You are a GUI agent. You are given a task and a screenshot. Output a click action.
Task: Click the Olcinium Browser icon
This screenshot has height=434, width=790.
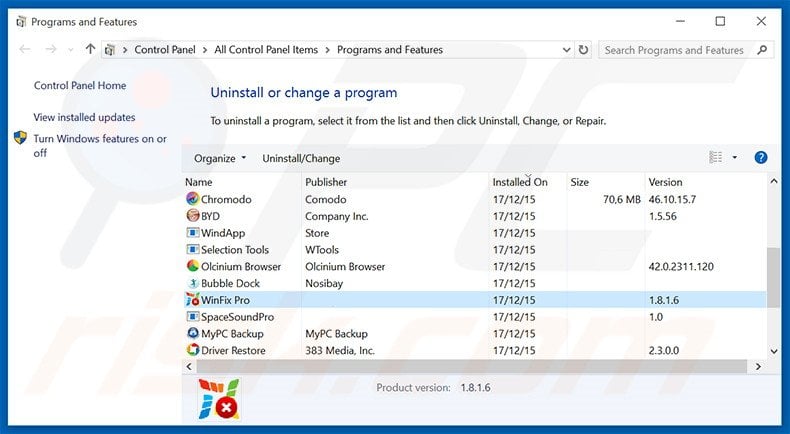coord(192,266)
